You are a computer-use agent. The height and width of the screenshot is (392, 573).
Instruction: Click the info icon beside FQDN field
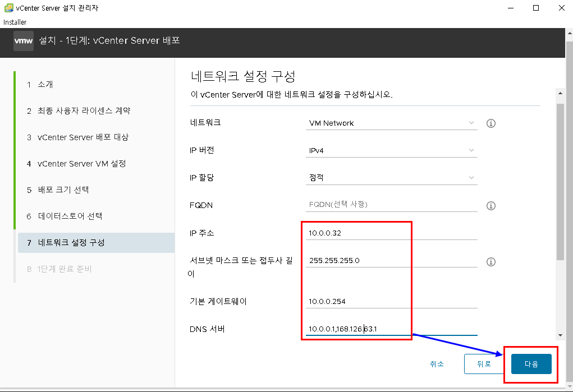point(491,206)
